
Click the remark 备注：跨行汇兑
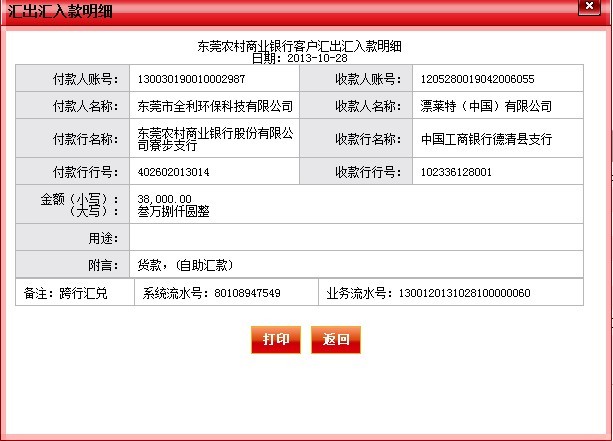pos(65,293)
